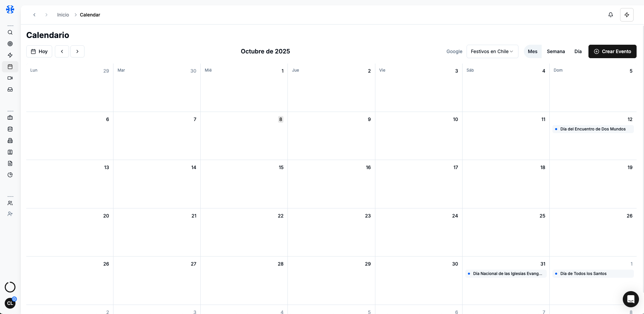Open notifications bell icon
The height and width of the screenshot is (314, 644).
pos(610,15)
